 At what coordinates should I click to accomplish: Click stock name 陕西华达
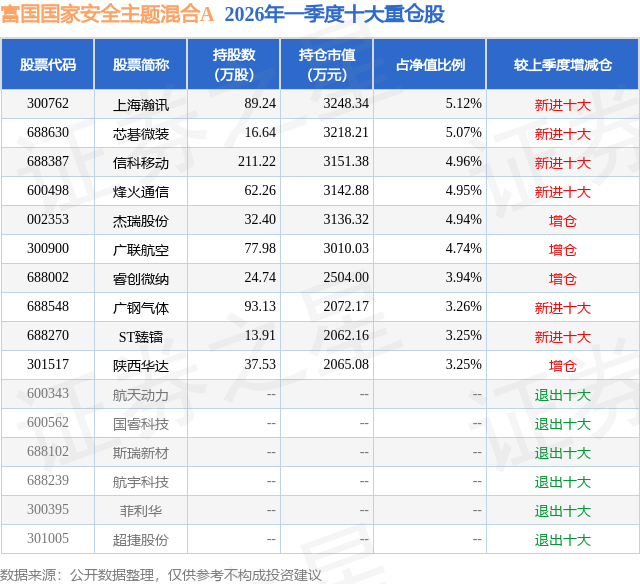141,366
